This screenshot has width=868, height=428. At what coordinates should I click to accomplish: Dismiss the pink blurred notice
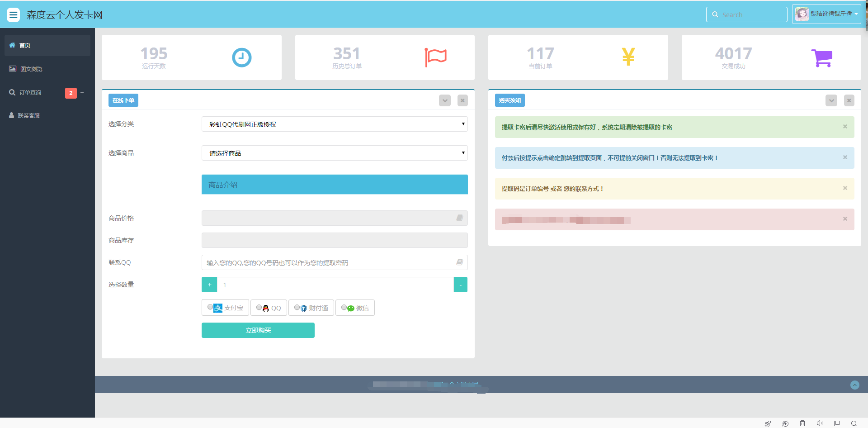(845, 219)
